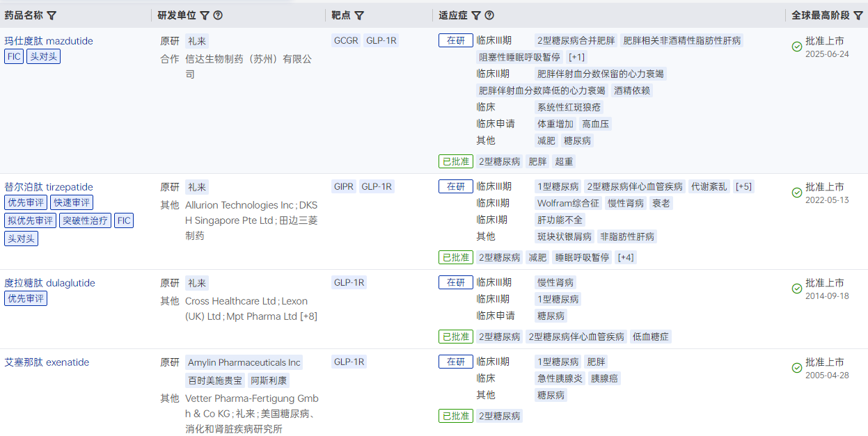The width and height of the screenshot is (868, 436).
Task: Click 已批准 badge in exenatide row
Action: [x=456, y=416]
